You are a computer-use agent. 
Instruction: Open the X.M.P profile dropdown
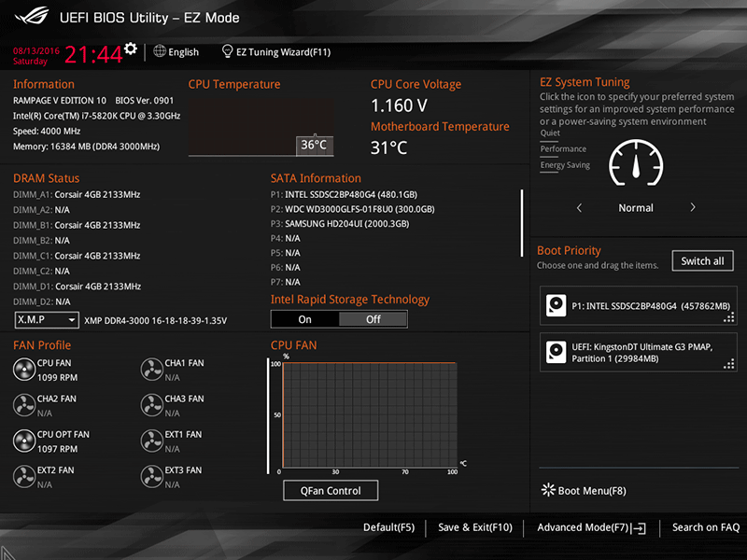click(x=47, y=319)
